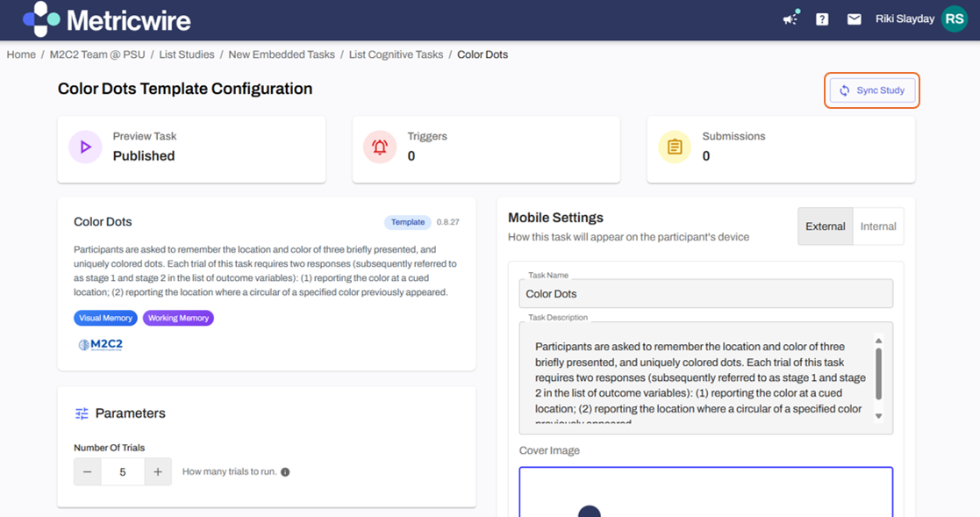Go to List Studies breadcrumb
Viewport: 980px width, 517px height.
(x=187, y=54)
